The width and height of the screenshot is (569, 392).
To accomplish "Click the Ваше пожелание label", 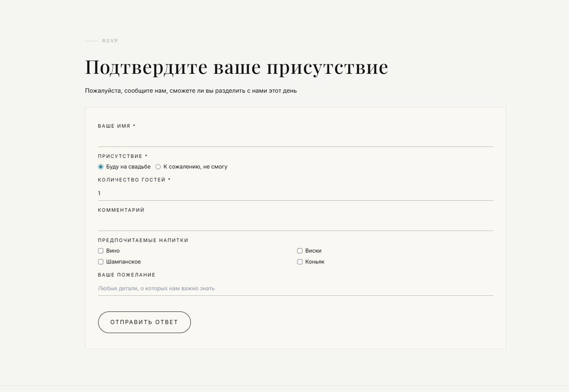I will [x=127, y=275].
